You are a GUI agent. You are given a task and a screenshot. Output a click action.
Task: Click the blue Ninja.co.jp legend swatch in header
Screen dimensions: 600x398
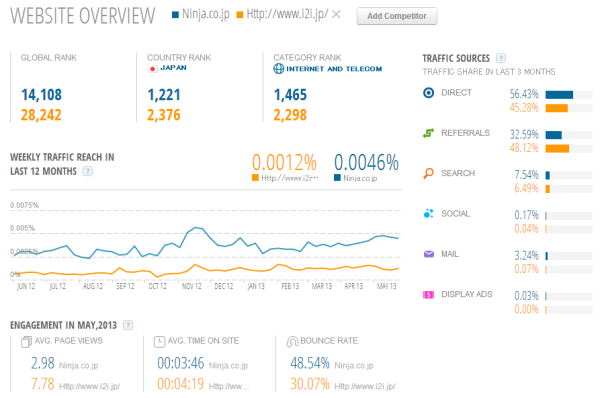[x=175, y=15]
